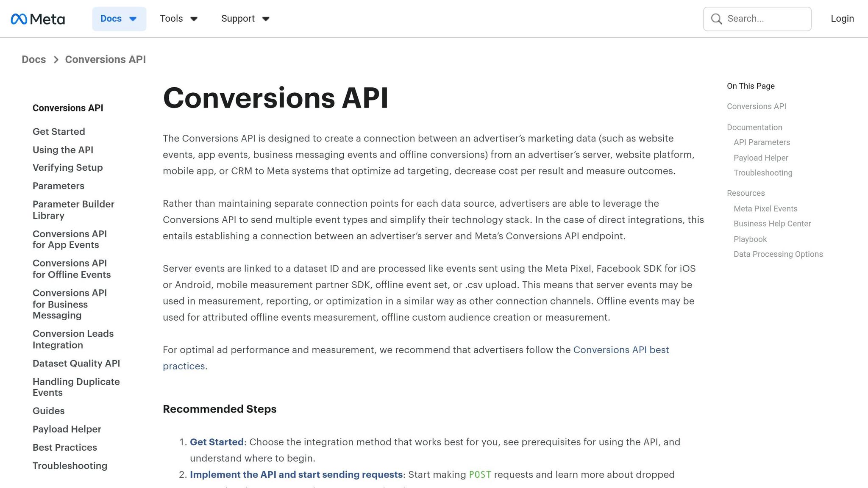Click the Get Started step link
The width and height of the screenshot is (868, 488).
(217, 442)
